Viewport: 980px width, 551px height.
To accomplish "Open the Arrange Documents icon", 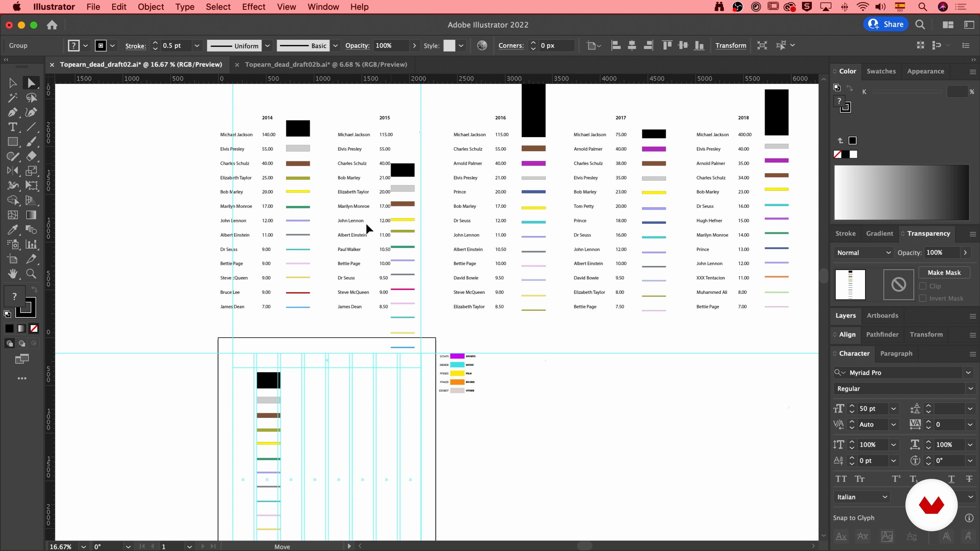I will click(948, 25).
